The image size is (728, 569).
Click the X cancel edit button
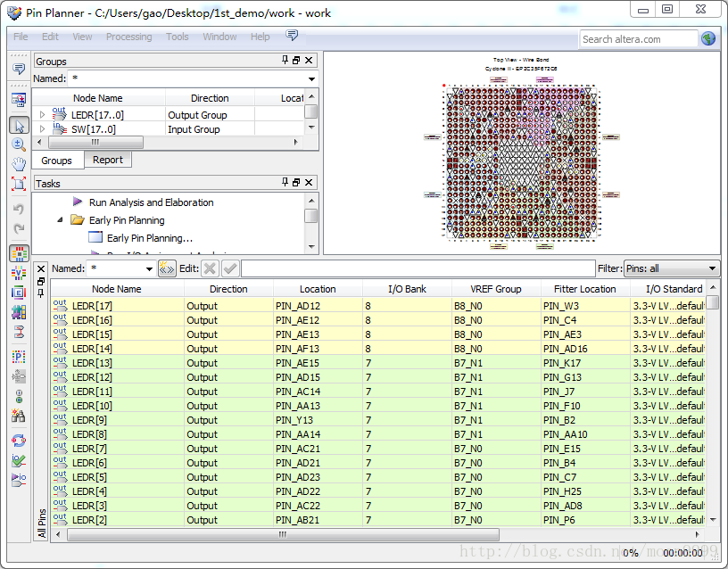[210, 268]
